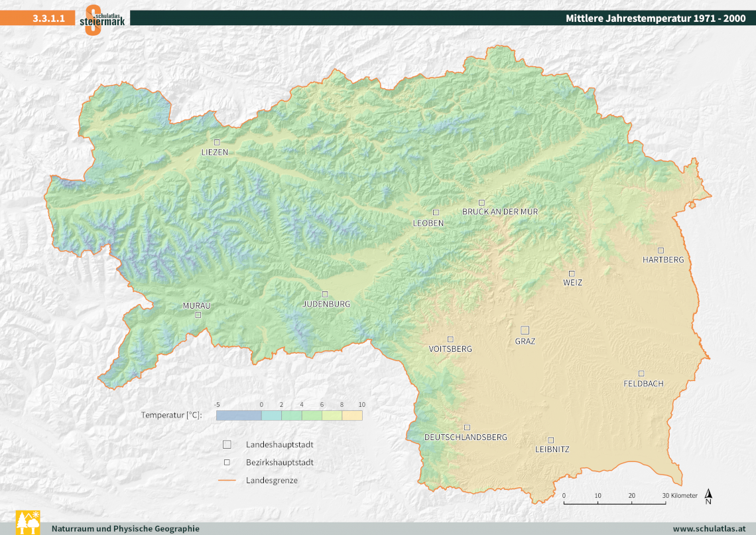Click the Naturraum und Physische Geographie footer text

coord(125,528)
